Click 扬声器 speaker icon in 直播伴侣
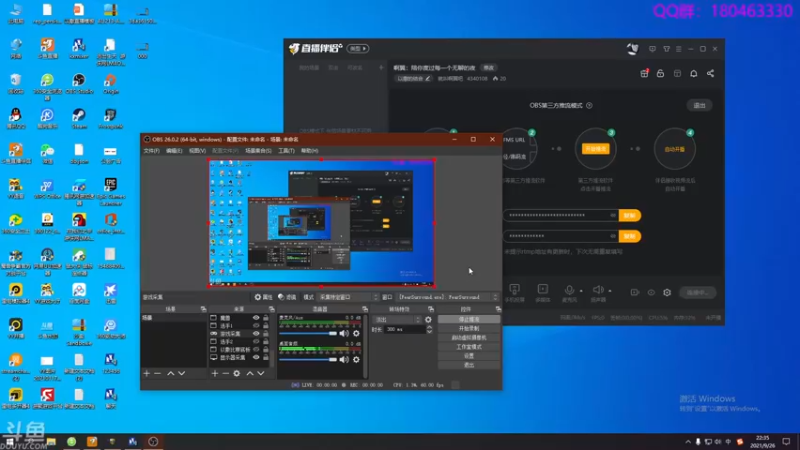The width and height of the screenshot is (800, 450). [598, 290]
